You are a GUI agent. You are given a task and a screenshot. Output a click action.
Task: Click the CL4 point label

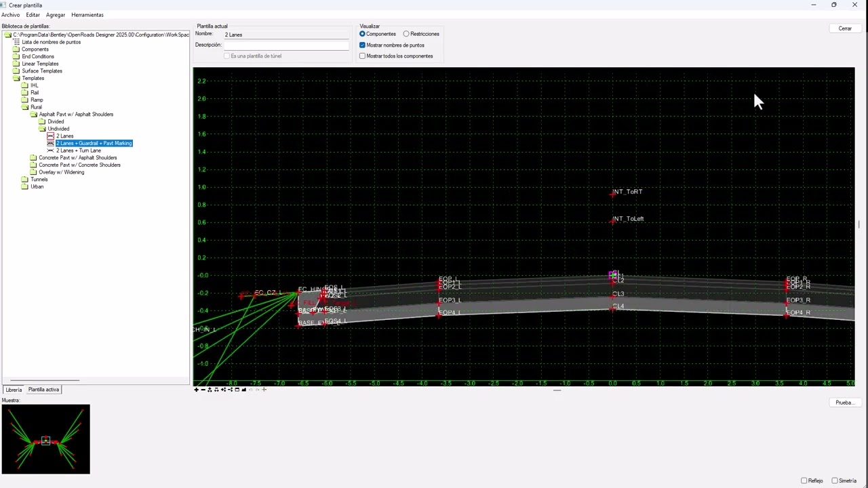point(618,307)
